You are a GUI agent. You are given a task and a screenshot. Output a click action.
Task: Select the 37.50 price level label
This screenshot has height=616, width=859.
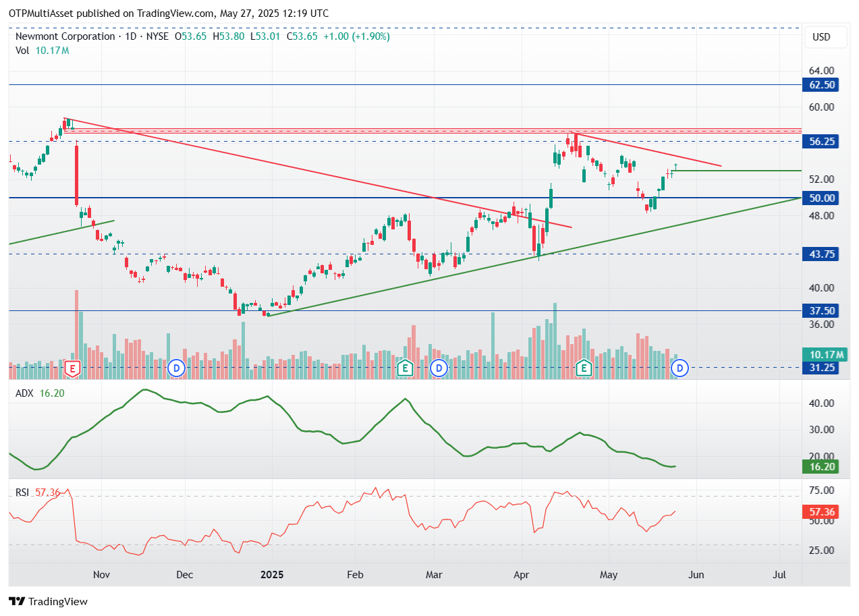(x=820, y=311)
